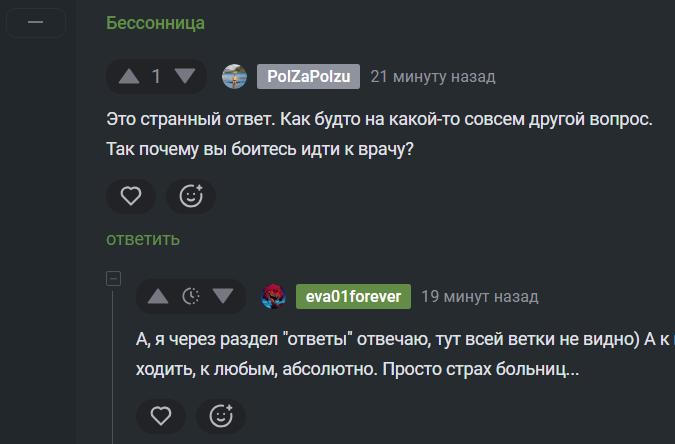Upvote eva01forever's reply
The width and height of the screenshot is (675, 444).
[x=158, y=296]
